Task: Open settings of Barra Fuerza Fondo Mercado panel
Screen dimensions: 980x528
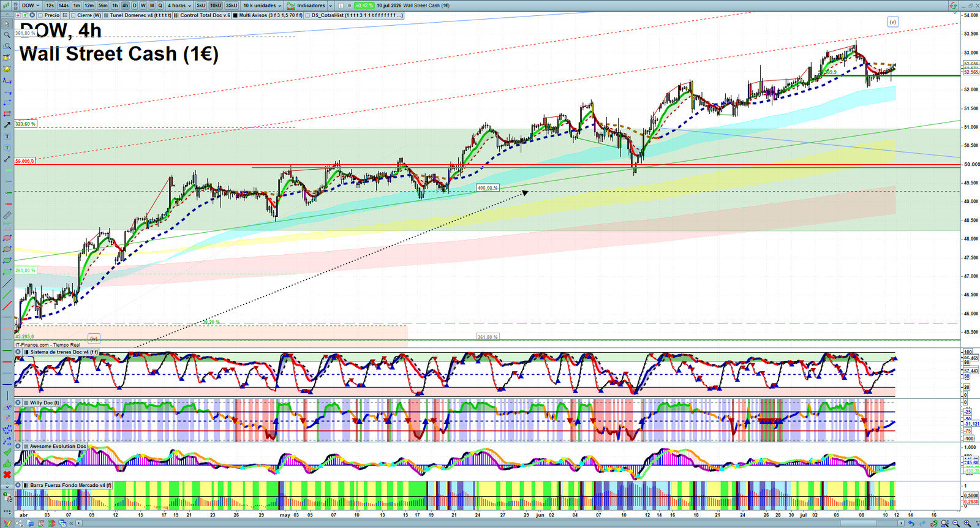Action: 18,485
